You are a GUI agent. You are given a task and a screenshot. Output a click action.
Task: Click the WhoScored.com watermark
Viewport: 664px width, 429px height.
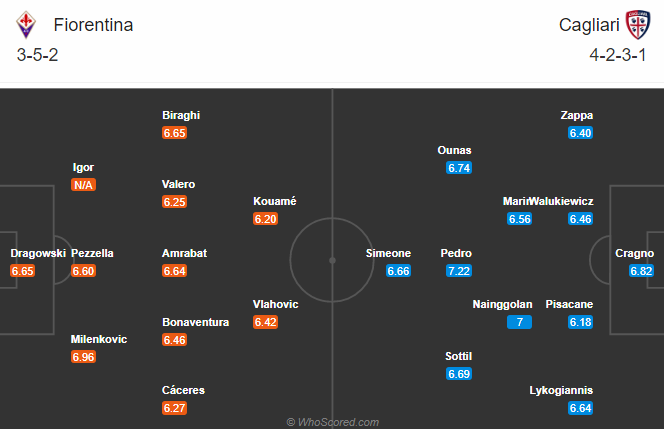[x=332, y=422]
